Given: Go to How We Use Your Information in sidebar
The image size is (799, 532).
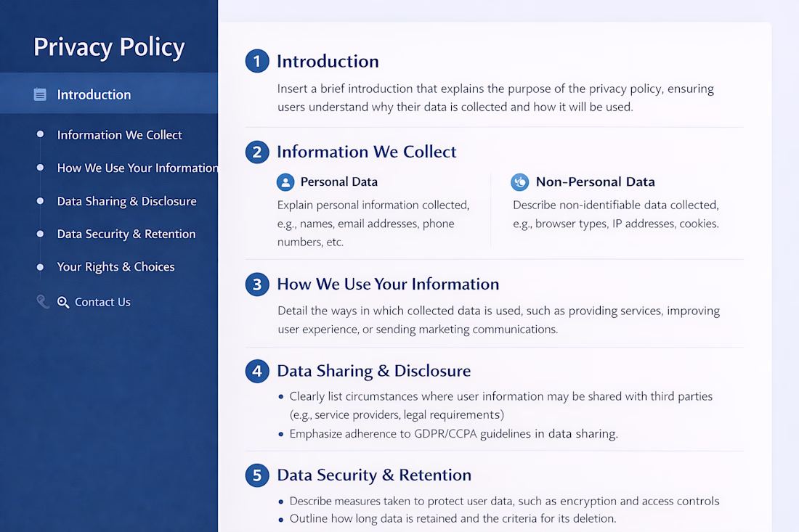Looking at the screenshot, I should (x=137, y=168).
